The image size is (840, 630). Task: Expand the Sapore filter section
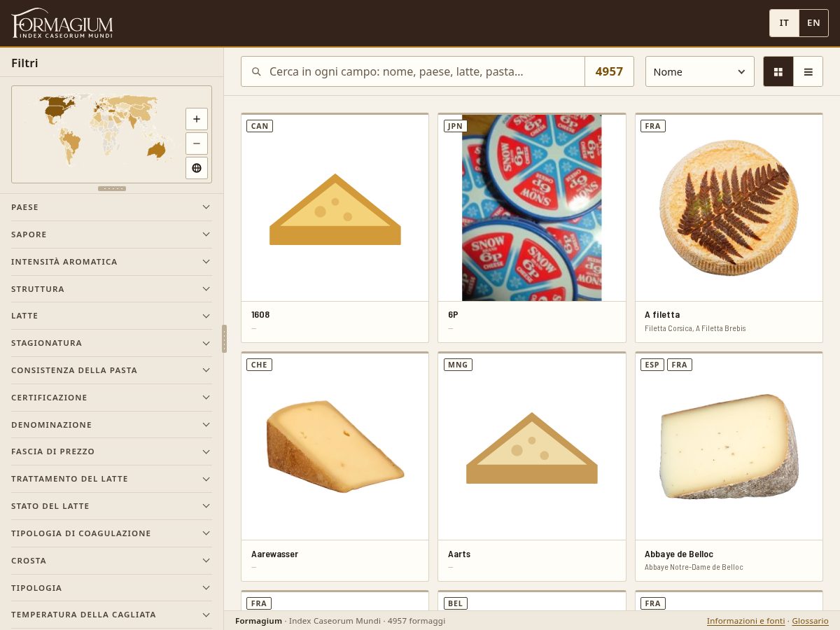point(111,234)
